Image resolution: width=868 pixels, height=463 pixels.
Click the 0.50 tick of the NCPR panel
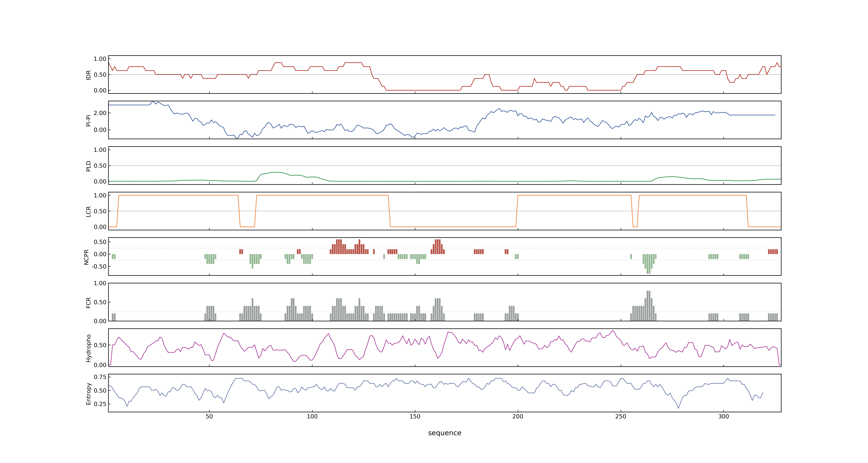(100, 242)
